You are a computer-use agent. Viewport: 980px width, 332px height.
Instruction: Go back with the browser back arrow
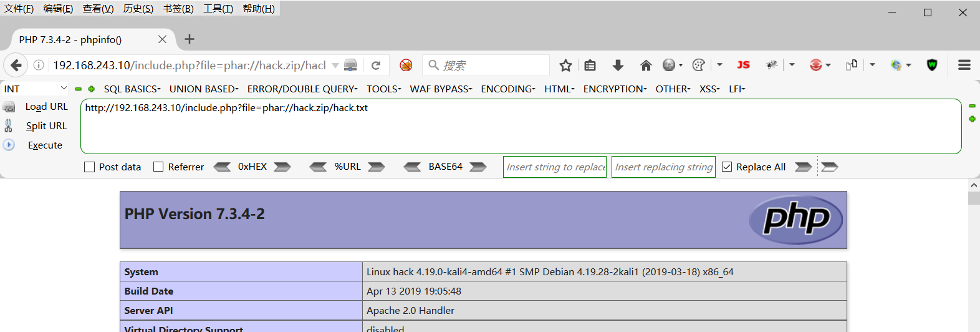coord(16,65)
